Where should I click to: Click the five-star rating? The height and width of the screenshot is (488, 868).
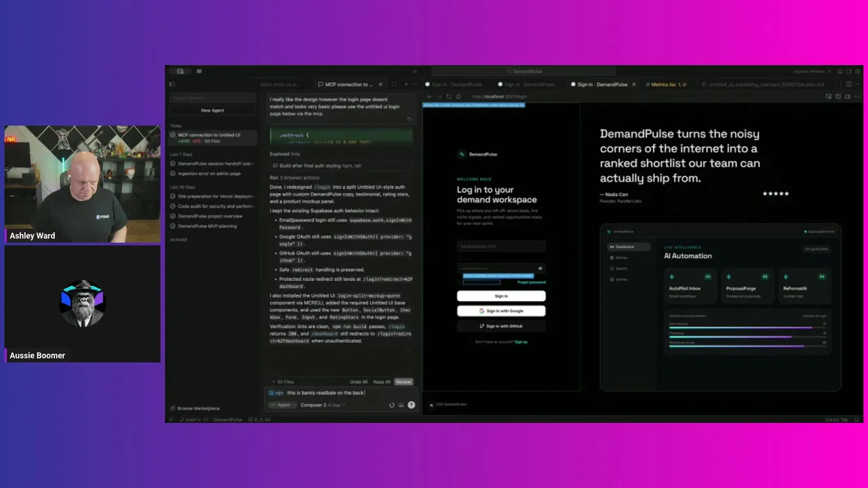click(776, 194)
